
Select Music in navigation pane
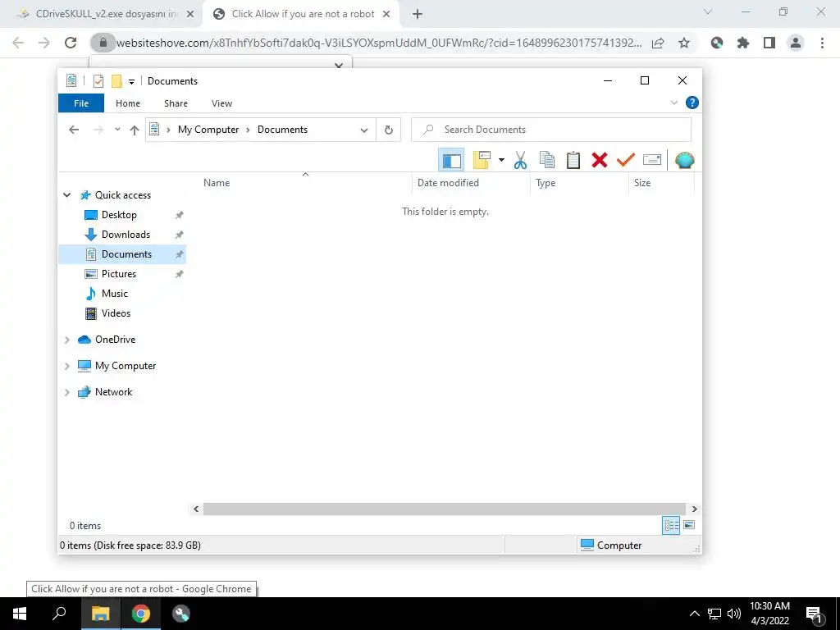pos(115,294)
